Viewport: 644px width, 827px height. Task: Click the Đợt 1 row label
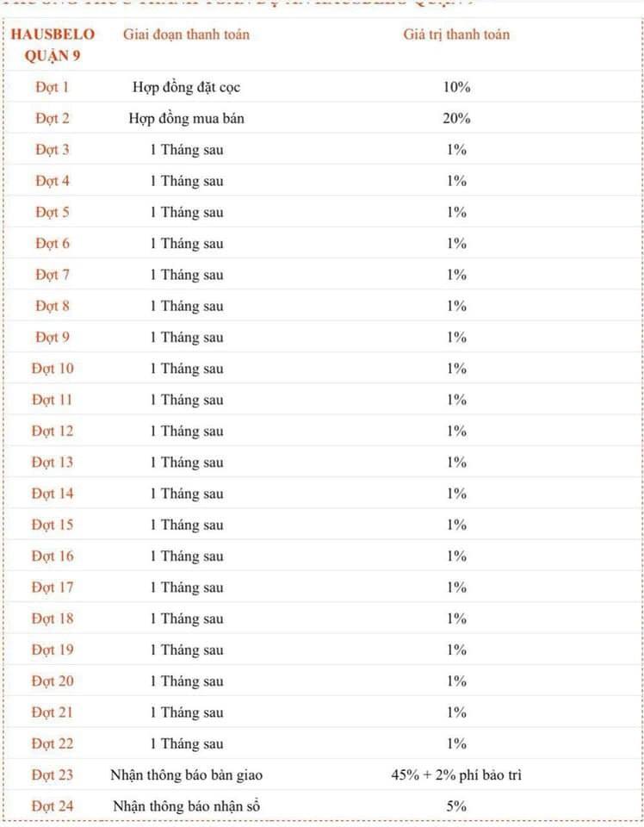(53, 87)
